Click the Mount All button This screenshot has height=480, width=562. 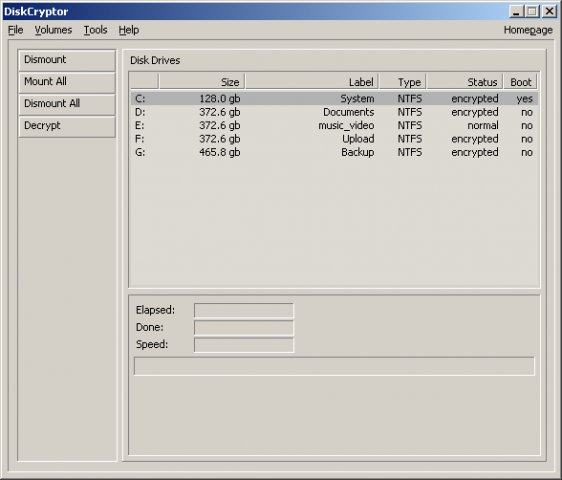coord(67,82)
